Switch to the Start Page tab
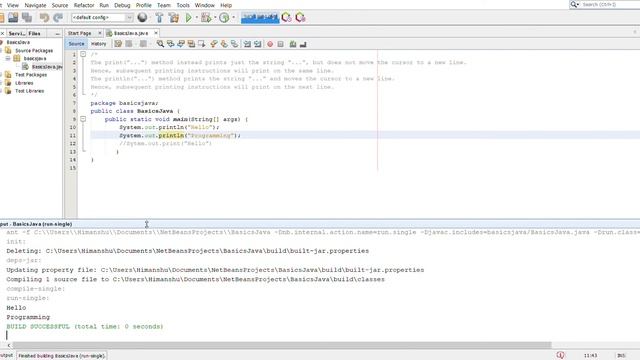This screenshot has height=360, width=640. tap(80, 33)
